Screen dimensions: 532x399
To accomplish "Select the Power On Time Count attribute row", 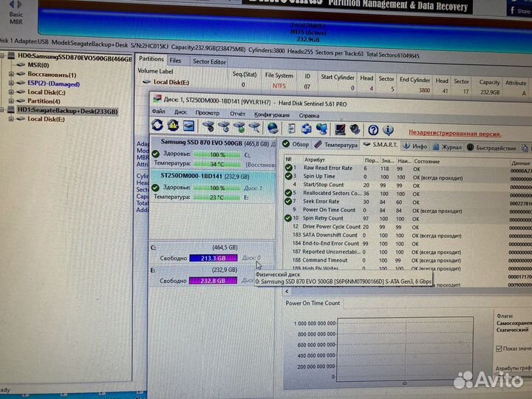I will pos(407,211).
